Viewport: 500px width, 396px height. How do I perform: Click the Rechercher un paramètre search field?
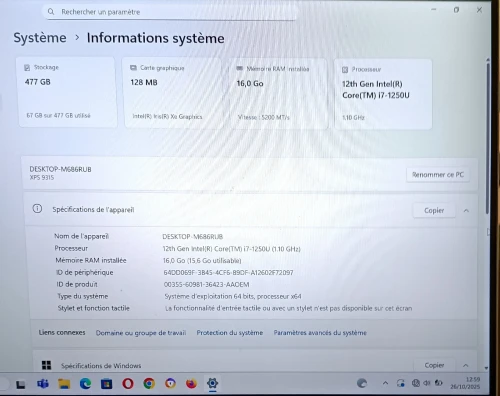tap(170, 12)
